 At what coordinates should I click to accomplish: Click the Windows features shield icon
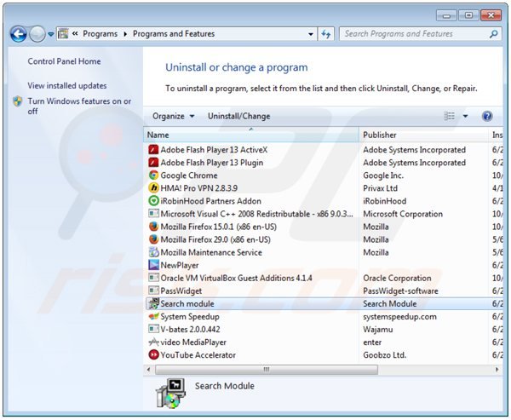pos(18,101)
